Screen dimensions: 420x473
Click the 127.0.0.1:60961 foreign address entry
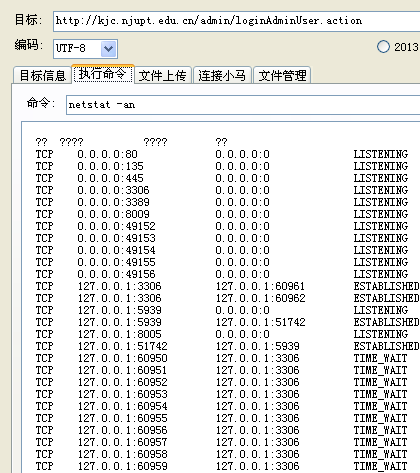(260, 286)
